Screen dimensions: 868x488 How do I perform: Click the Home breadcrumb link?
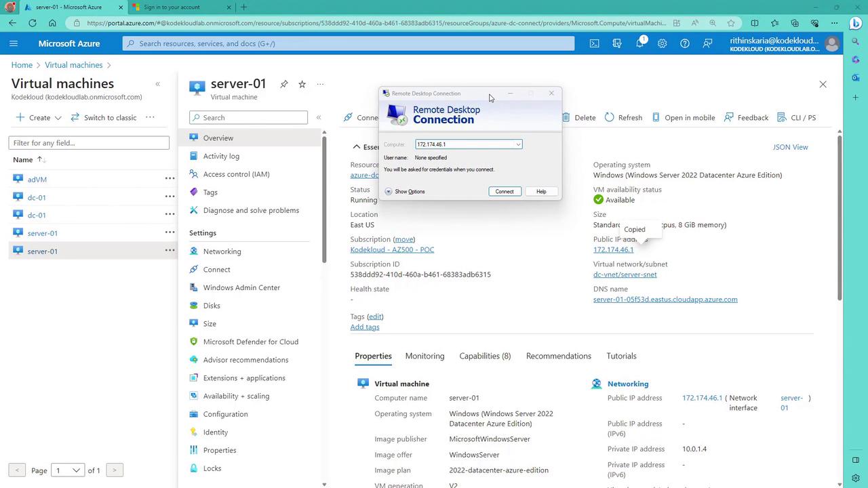point(22,65)
